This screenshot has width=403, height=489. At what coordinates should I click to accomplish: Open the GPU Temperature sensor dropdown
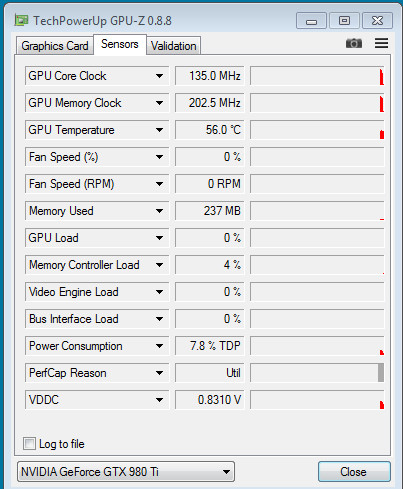[97, 130]
